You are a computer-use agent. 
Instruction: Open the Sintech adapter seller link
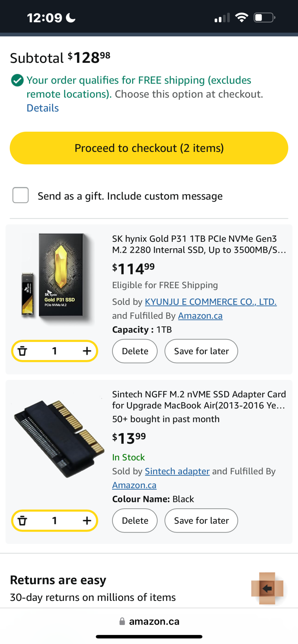177,471
